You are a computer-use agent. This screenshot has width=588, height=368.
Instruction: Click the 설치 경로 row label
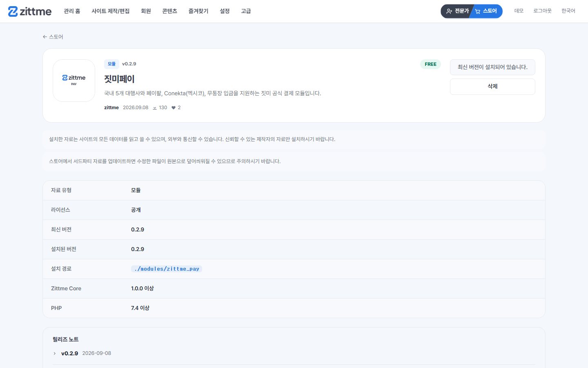[61, 269]
